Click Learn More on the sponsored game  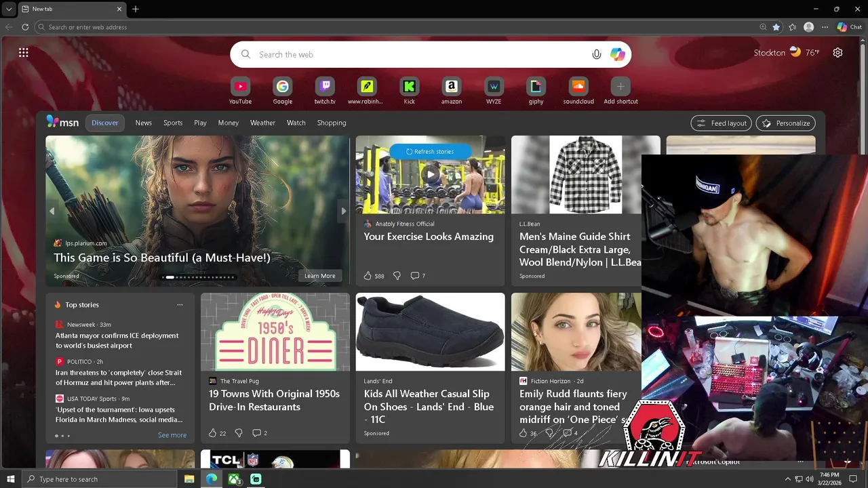click(320, 276)
